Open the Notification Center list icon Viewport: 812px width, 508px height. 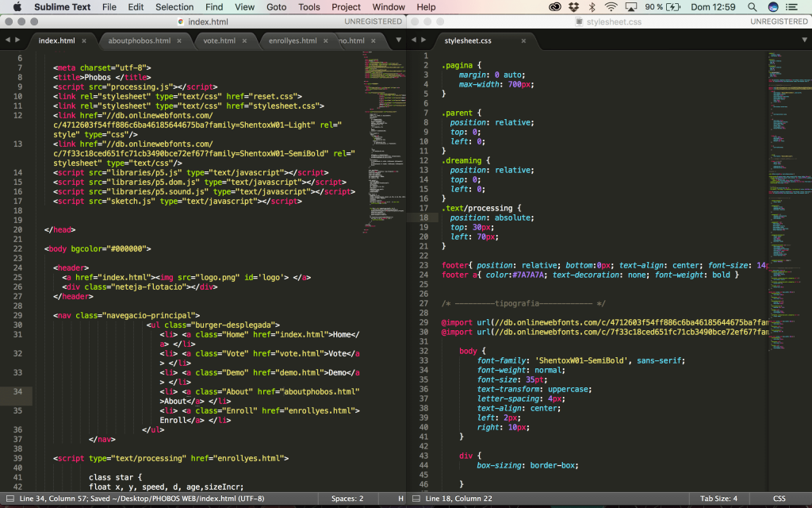click(792, 6)
